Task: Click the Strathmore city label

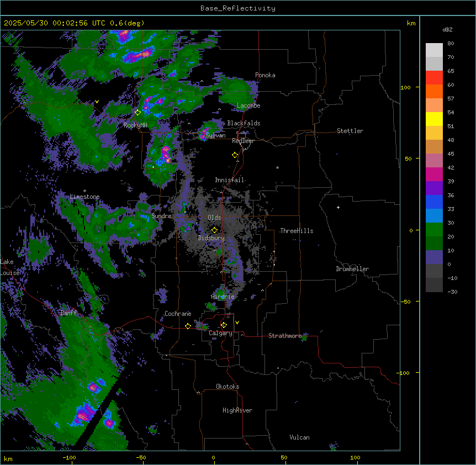Action: pos(285,336)
